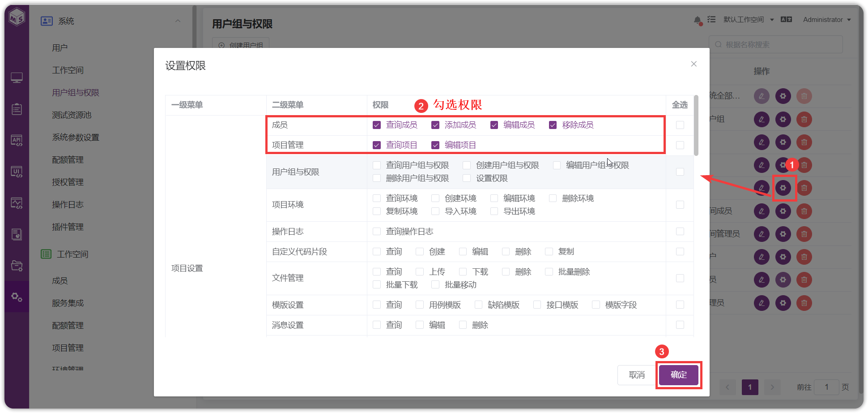This screenshot has width=868, height=413.
Task: Focus the 根据名称搜索 search field
Action: (x=776, y=44)
